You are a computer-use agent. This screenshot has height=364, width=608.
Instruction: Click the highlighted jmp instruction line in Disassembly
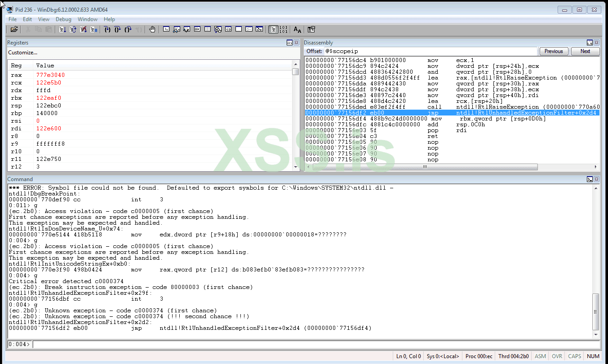tap(452, 113)
